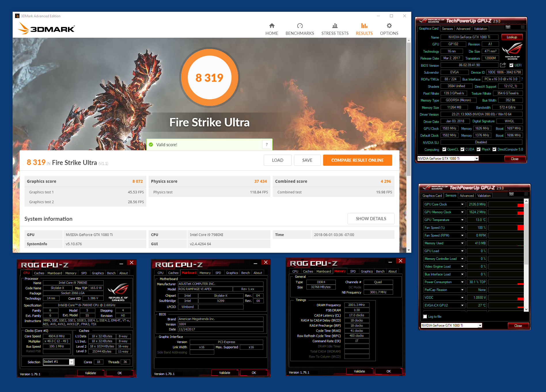The image size is (546, 392).
Task: Click scroll-down arrow in GPU-Z Sensors list
Action: coord(526,310)
